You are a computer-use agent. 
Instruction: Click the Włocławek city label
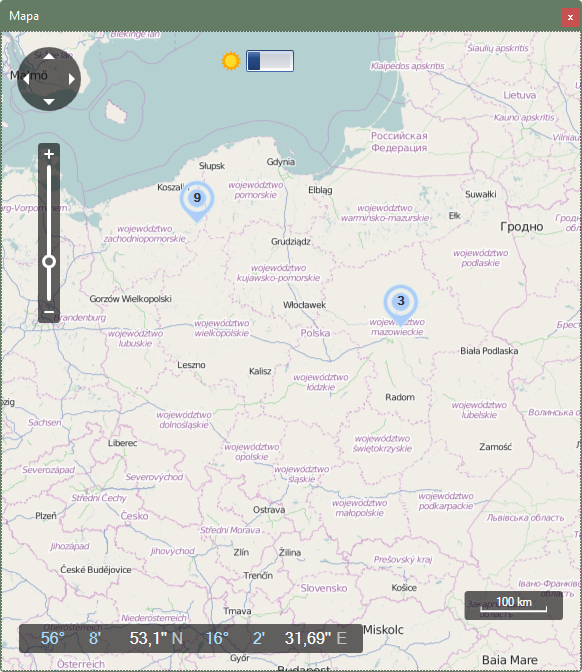304,305
